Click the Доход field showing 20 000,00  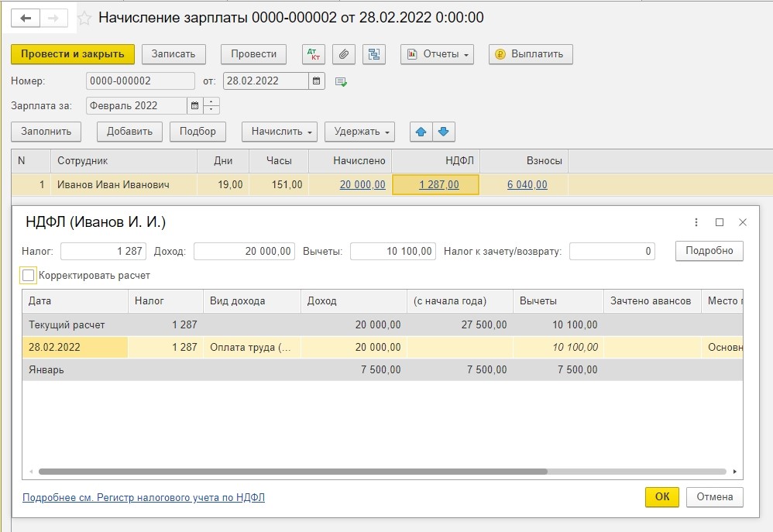[x=244, y=252]
